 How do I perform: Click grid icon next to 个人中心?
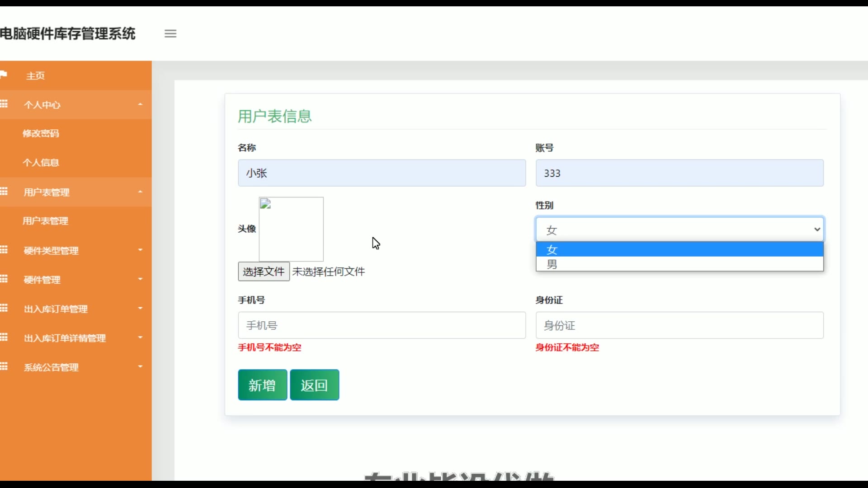(4, 104)
